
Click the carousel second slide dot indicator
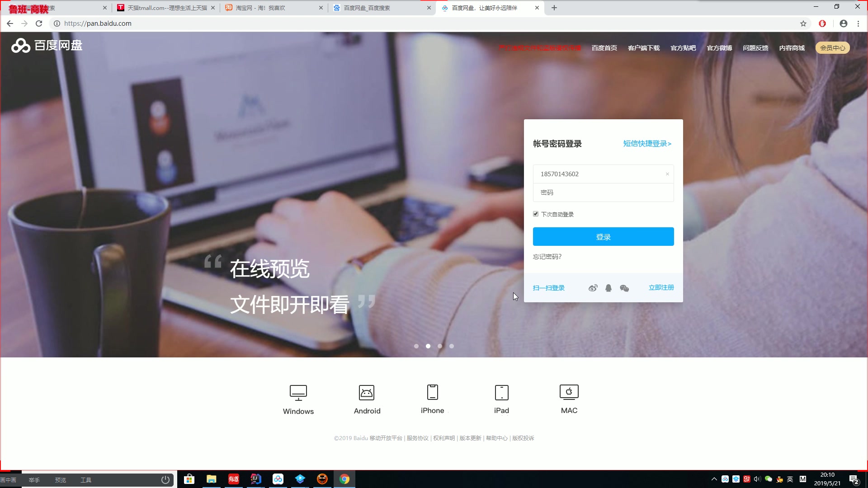(427, 346)
